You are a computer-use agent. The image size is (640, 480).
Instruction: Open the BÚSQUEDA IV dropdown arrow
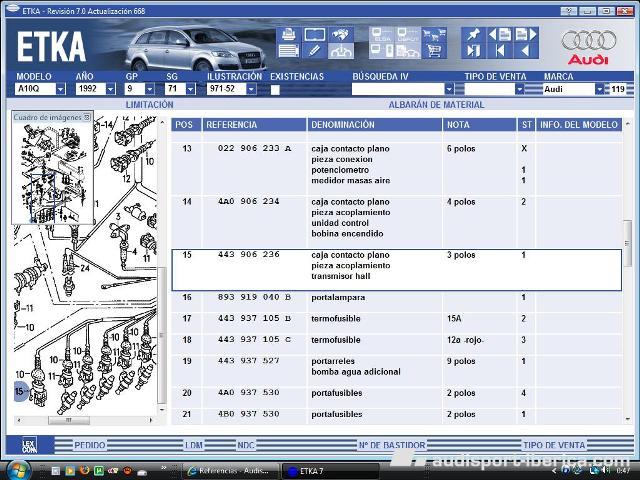tap(449, 89)
